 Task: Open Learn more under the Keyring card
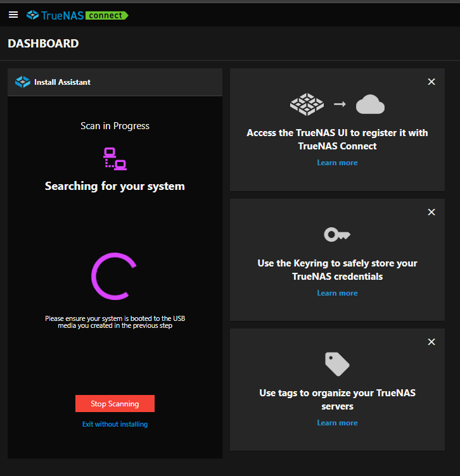tap(337, 293)
